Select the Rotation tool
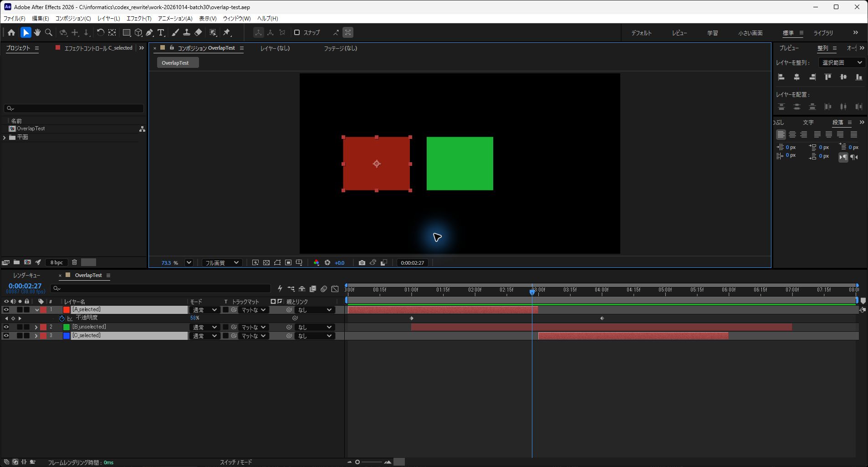The width and height of the screenshot is (868, 467). coord(100,32)
